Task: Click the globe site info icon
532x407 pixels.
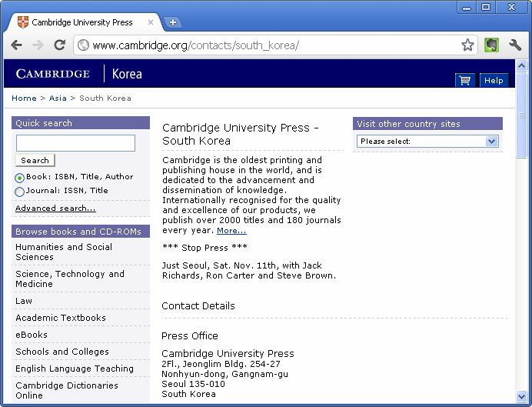Action: click(83, 45)
